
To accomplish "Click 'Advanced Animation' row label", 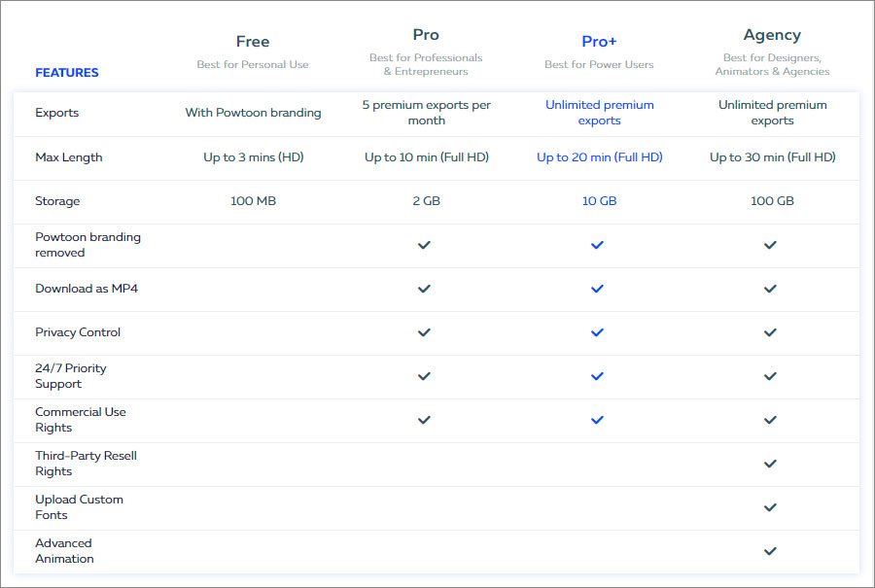I will [x=64, y=551].
